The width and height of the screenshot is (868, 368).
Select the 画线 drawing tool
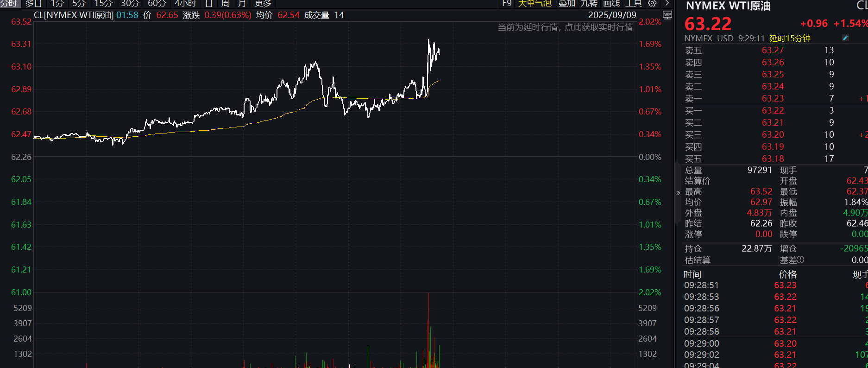coord(611,3)
